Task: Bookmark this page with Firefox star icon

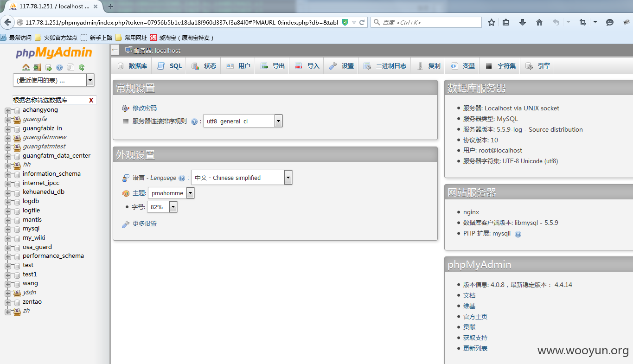Action: [492, 22]
